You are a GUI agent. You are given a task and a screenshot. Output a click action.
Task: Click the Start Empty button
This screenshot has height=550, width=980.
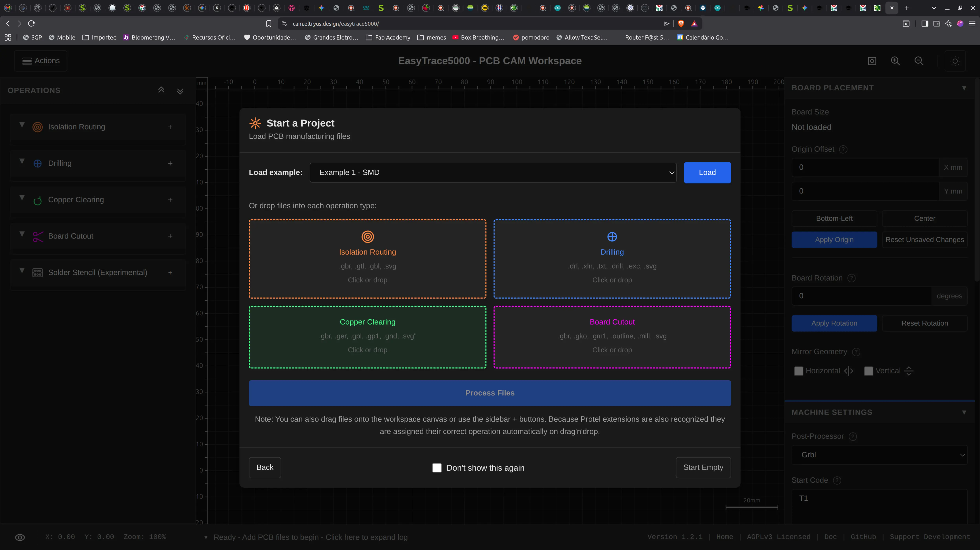pos(703,467)
